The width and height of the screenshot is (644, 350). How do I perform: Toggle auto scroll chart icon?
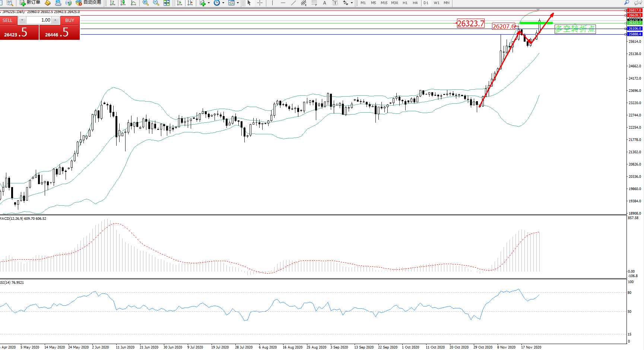point(180,3)
